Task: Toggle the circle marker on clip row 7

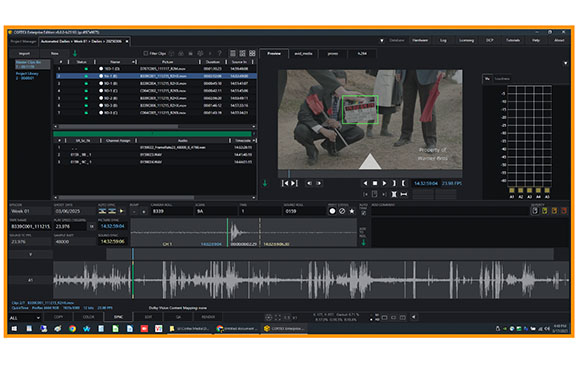Action: coord(101,113)
